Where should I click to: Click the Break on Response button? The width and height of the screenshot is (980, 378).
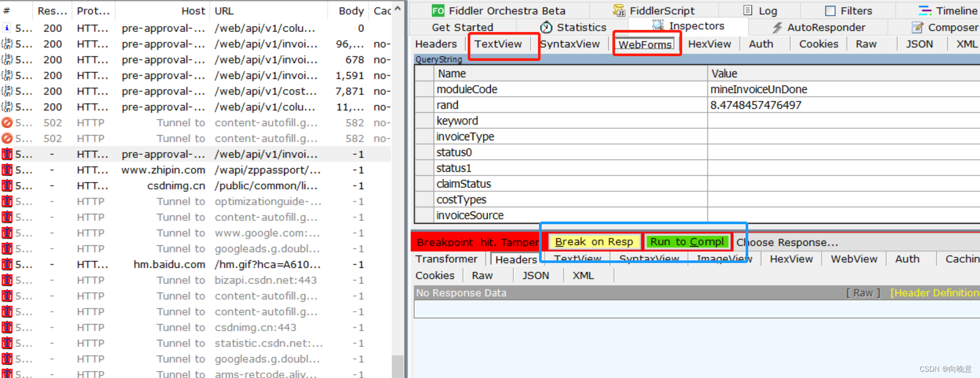coord(594,241)
